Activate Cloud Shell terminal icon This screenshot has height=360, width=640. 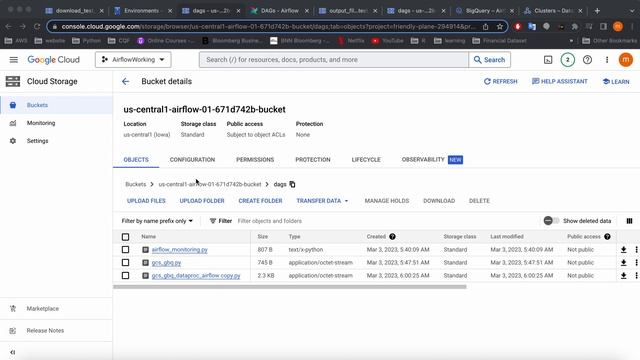pos(548,60)
